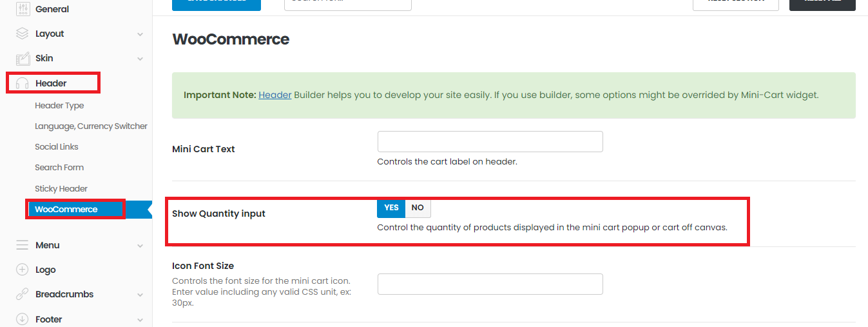Follow the Header link in the Important Note
The width and height of the screenshot is (868, 327).
pos(275,95)
